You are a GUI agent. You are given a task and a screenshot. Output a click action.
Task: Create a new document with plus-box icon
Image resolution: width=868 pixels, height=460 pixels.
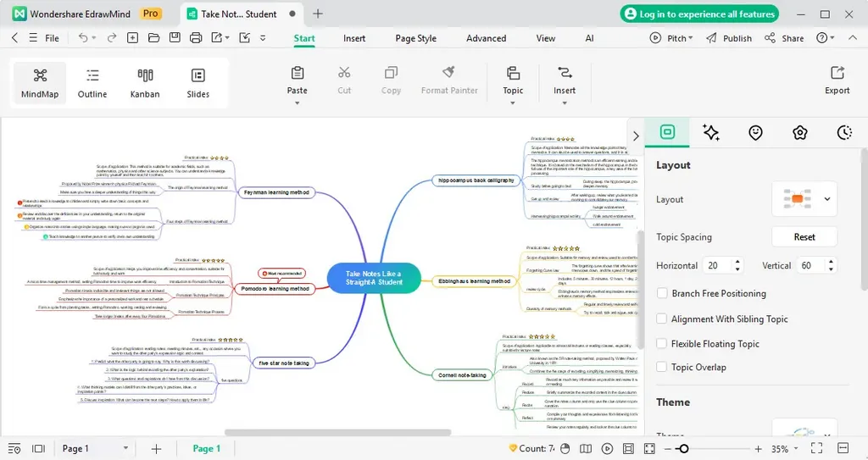tap(132, 37)
